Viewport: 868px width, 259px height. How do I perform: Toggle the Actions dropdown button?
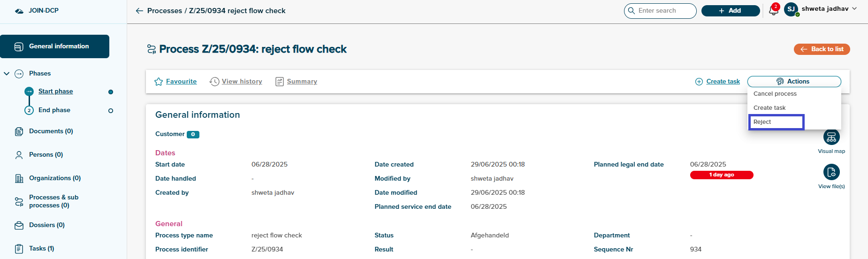pos(794,82)
